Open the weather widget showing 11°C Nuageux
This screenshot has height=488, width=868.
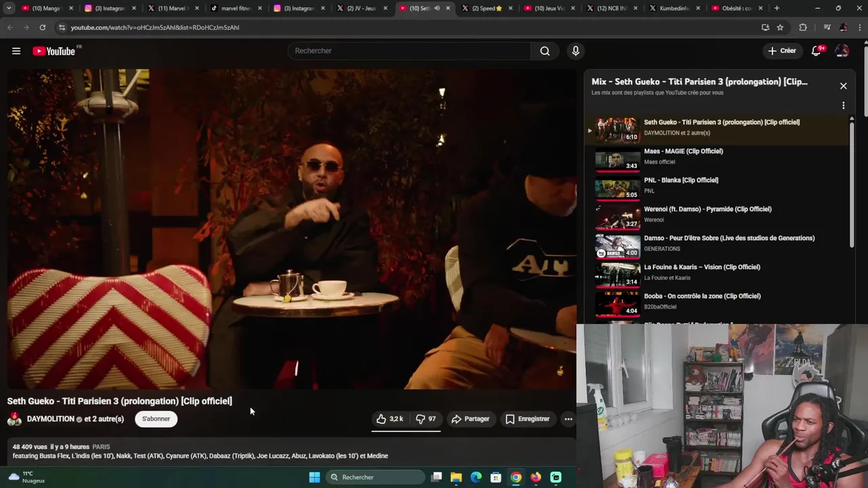click(x=27, y=477)
